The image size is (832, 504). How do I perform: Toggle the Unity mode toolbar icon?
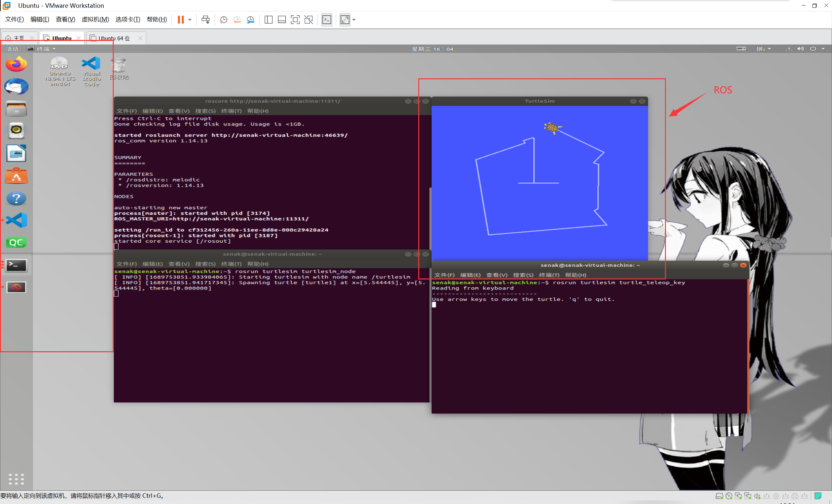coord(309,19)
